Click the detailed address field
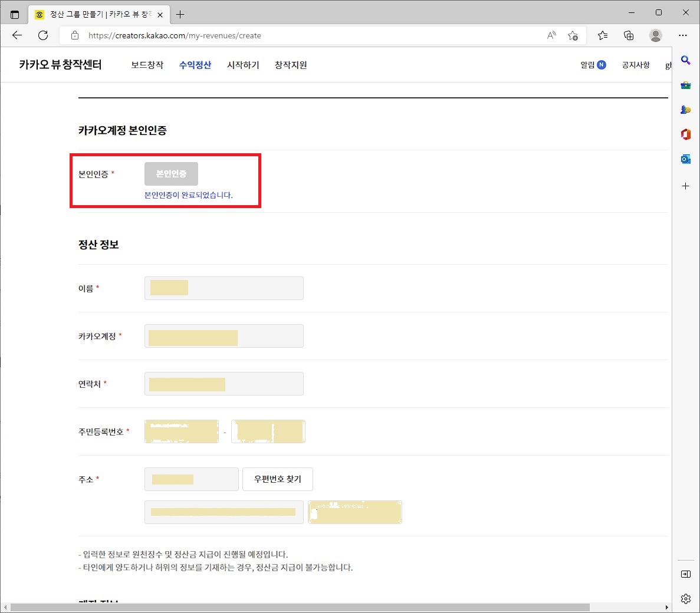This screenshot has width=700, height=613. coord(355,512)
